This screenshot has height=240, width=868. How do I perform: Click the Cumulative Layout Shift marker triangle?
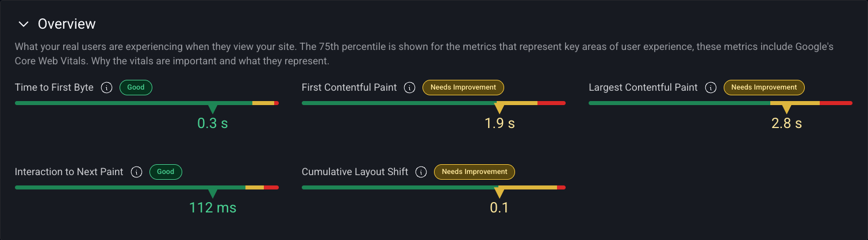499,192
